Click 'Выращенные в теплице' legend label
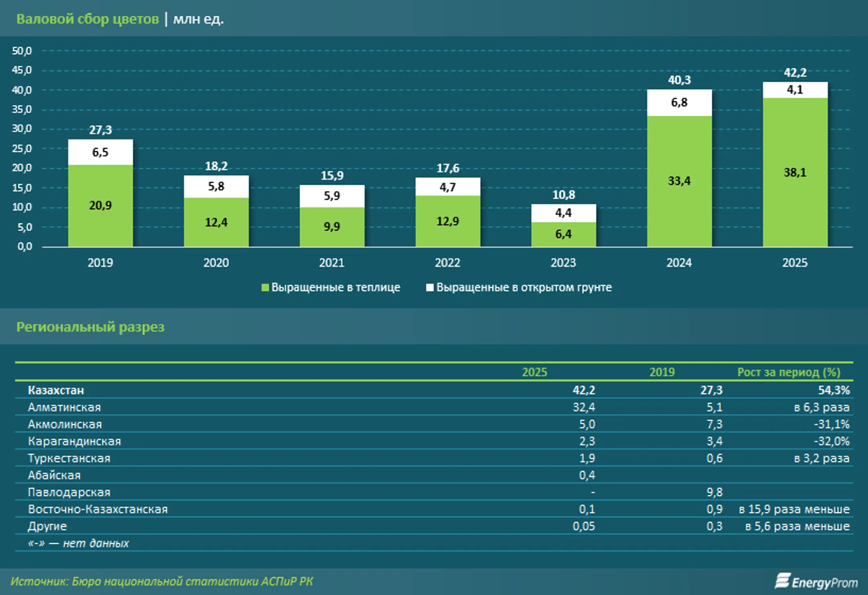This screenshot has width=868, height=595. pos(336,288)
